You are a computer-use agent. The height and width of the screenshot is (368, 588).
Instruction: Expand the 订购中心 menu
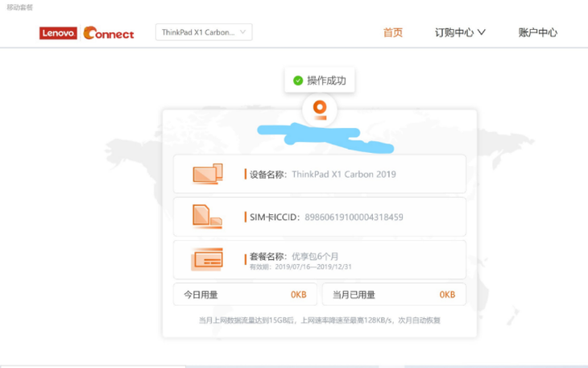460,33
